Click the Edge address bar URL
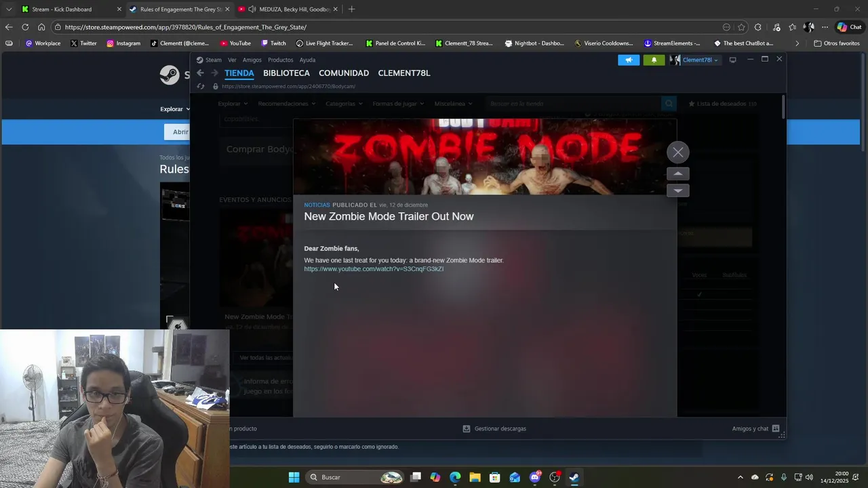This screenshot has height=488, width=868. [x=186, y=27]
